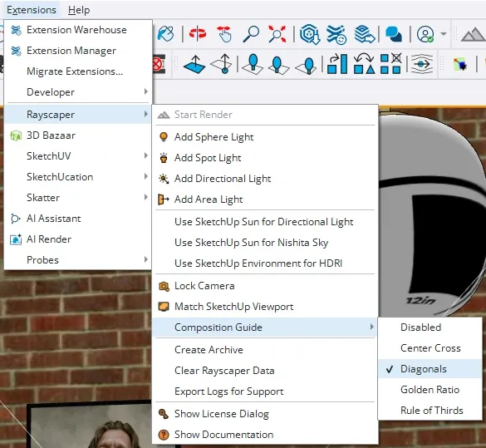Select the Pan hand tool icon
Image resolution: width=486 pixels, height=448 pixels.
224,34
